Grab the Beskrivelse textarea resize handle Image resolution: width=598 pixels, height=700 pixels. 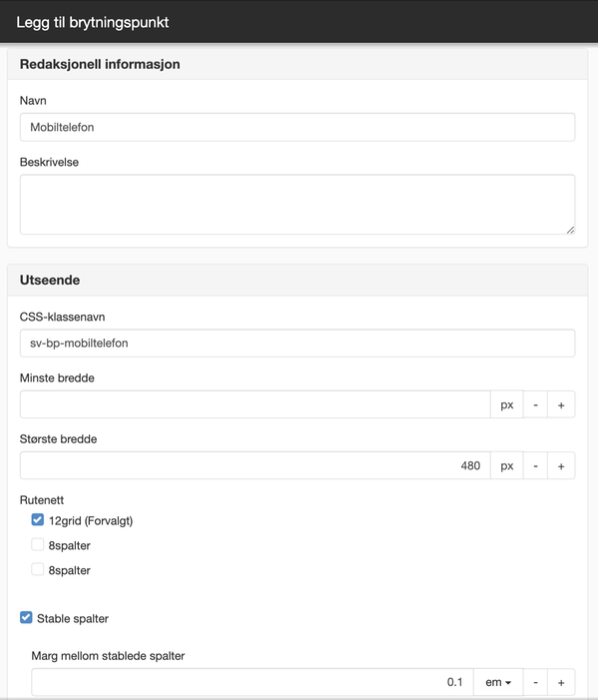(x=570, y=230)
